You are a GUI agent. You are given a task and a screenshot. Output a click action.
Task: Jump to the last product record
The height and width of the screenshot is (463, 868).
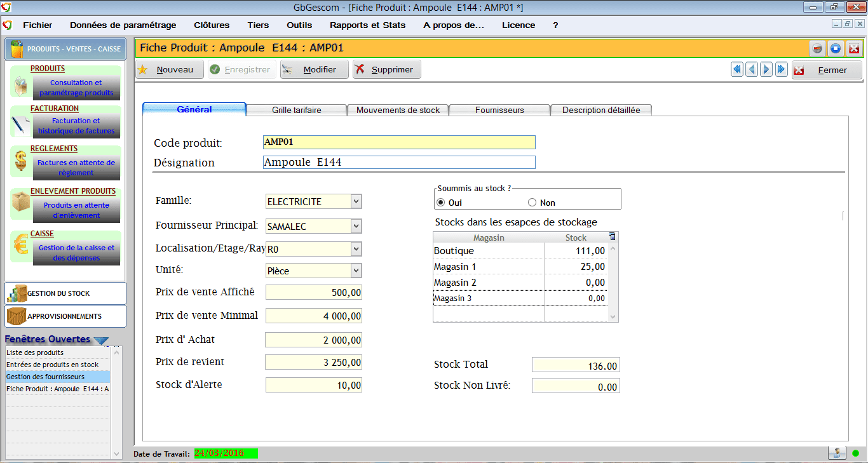tap(781, 70)
